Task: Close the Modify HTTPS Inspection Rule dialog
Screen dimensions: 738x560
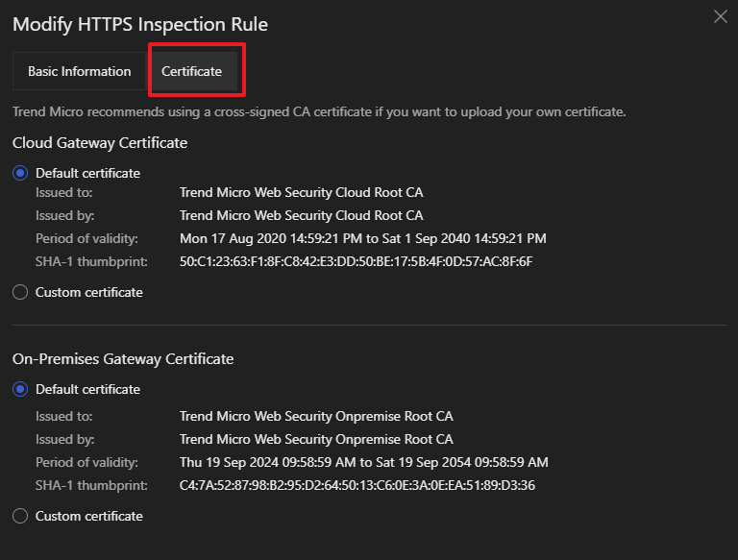Action: coord(721,16)
